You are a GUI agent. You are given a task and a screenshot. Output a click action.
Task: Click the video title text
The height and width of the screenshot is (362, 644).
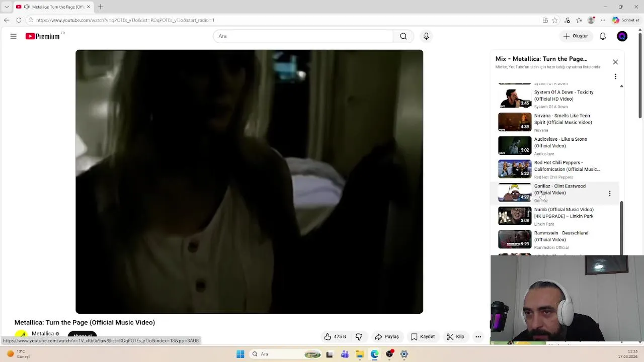[85, 322]
